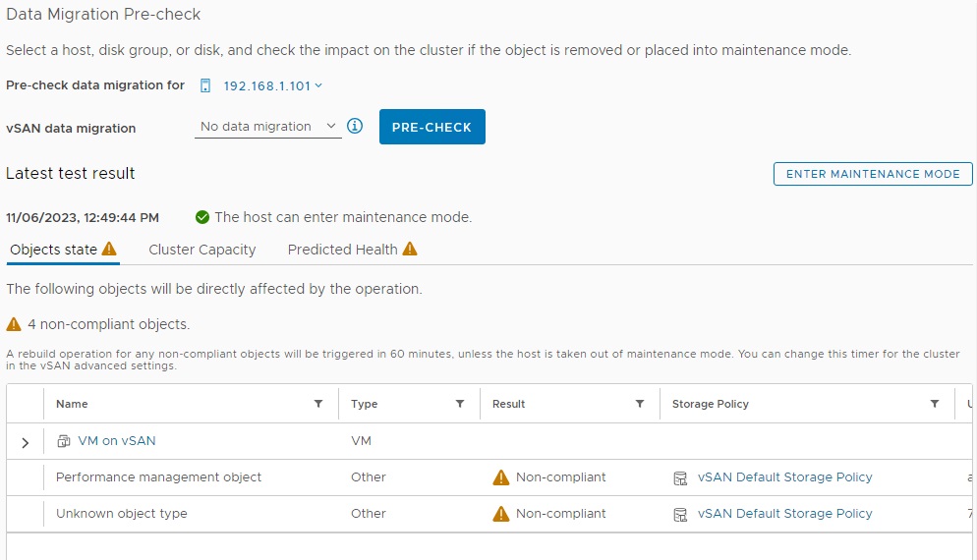Click warning icon on Performance management object row

[501, 477]
